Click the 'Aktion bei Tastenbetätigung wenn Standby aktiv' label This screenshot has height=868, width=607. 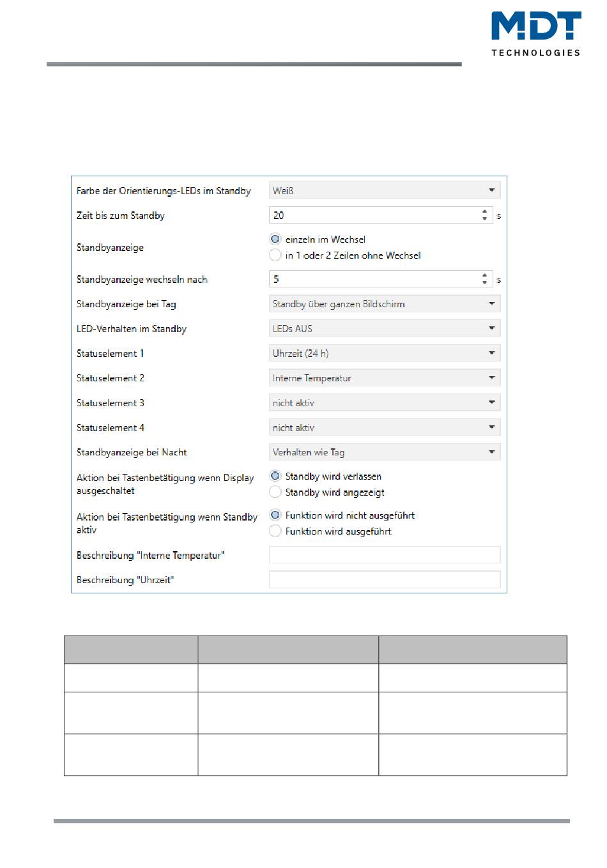click(x=167, y=523)
